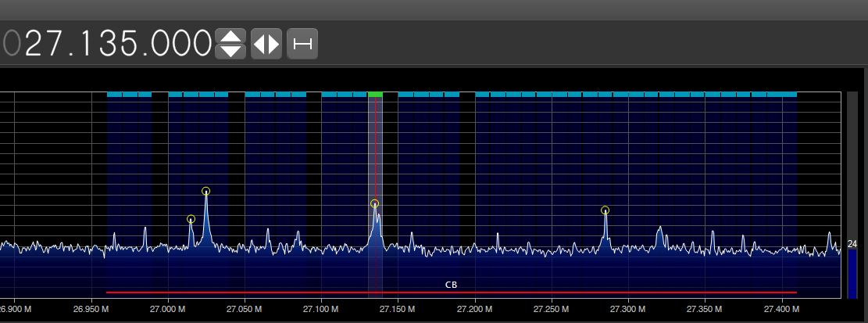Click the dimmed leading 0 frequency digit
Viewport: 868px width, 323px height.
[10, 43]
